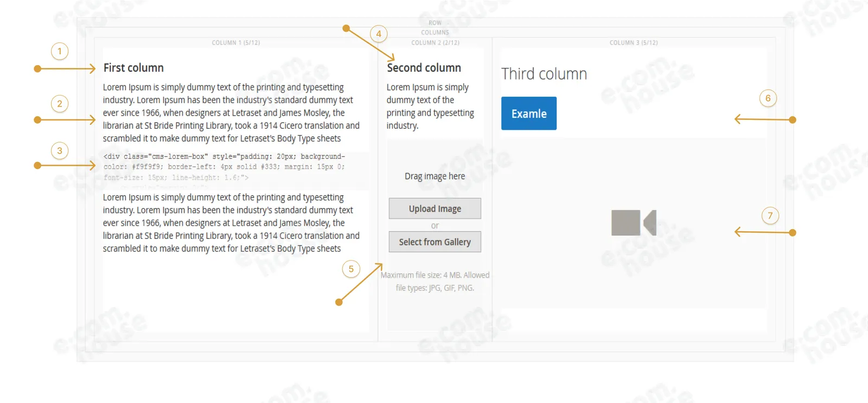Click the circled number 2 marker
Image resolution: width=868 pixels, height=403 pixels.
[x=60, y=104]
